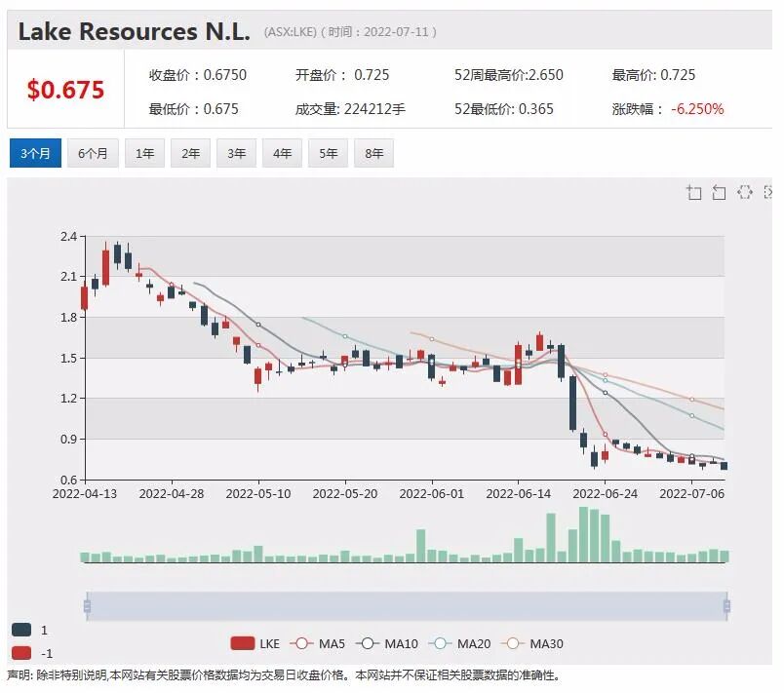
Task: Toggle the MA30 line legend
Action: (532, 643)
